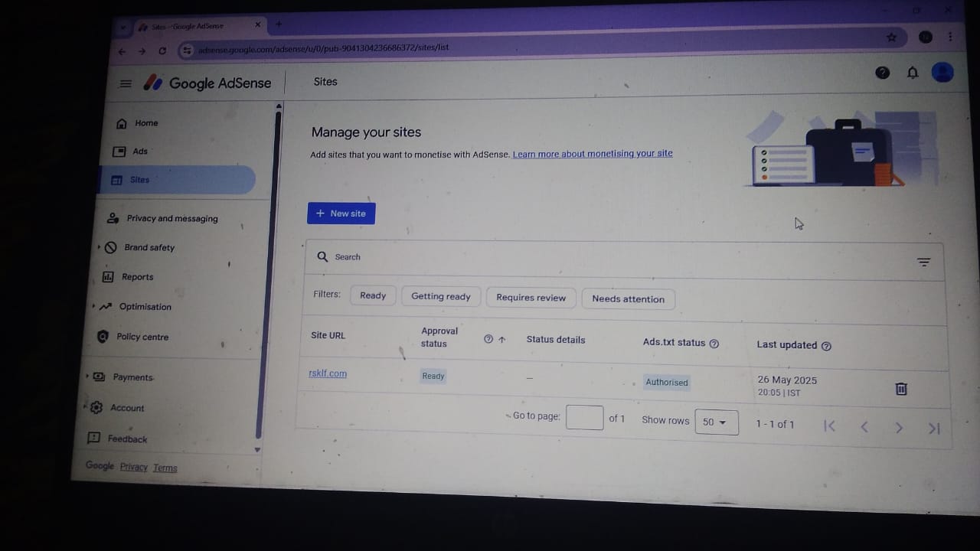
Task: Toggle the Needs attention filter chip
Action: click(x=628, y=299)
